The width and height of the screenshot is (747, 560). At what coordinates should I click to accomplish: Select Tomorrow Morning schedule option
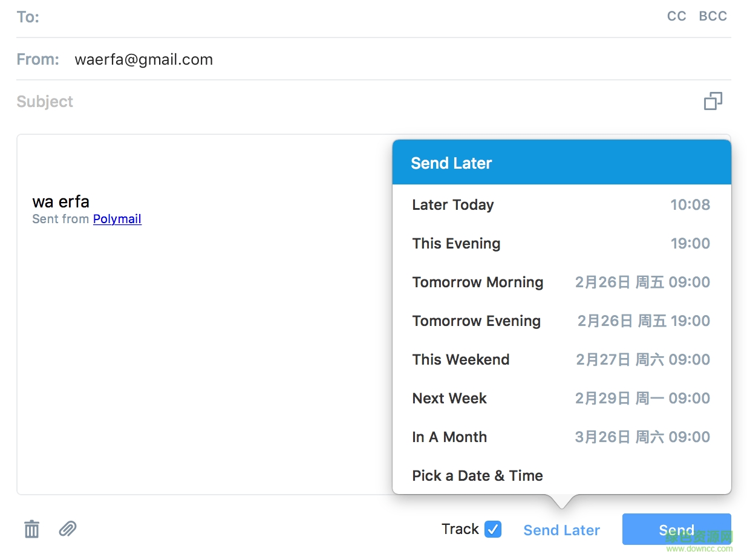[561, 282]
